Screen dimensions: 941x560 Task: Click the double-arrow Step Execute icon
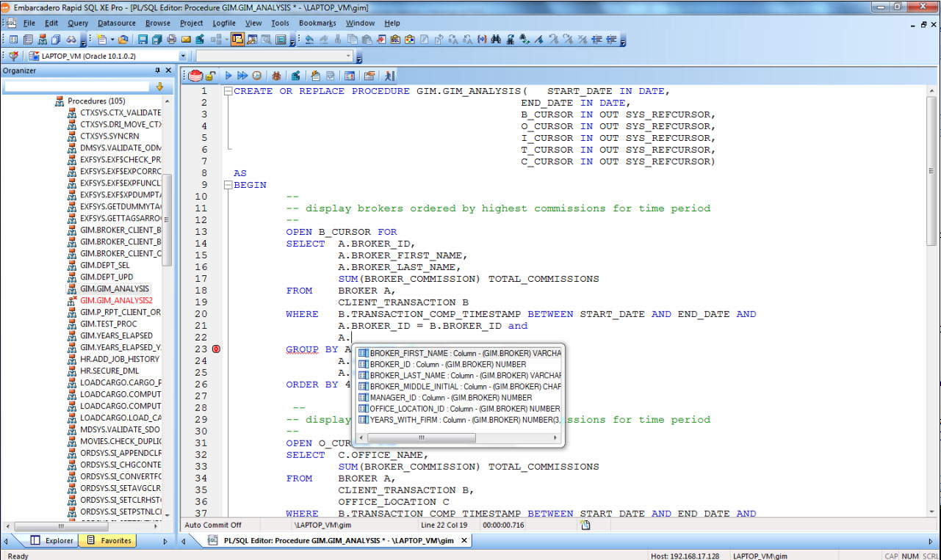(242, 76)
